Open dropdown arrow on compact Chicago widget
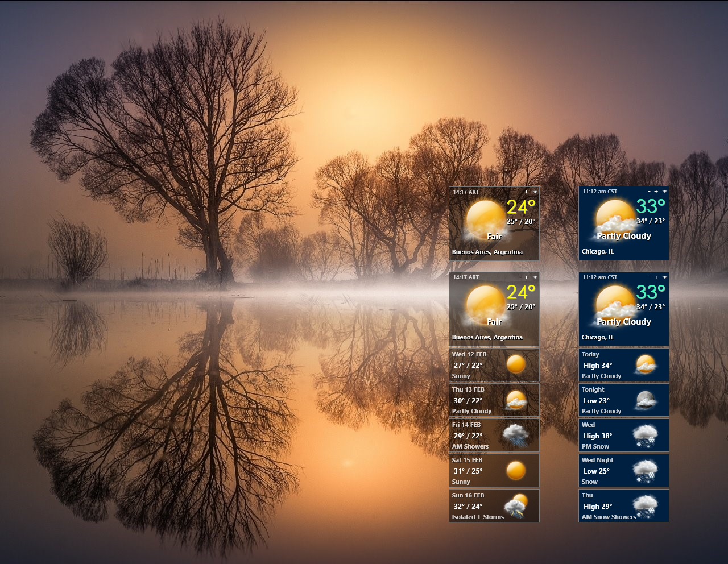The width and height of the screenshot is (728, 564). [x=664, y=192]
